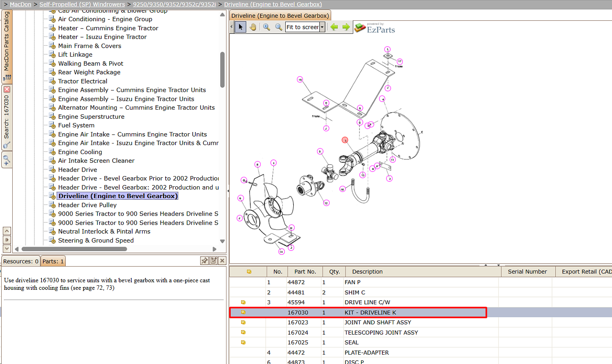
Task: Sort table by Qty. column
Action: click(x=335, y=271)
